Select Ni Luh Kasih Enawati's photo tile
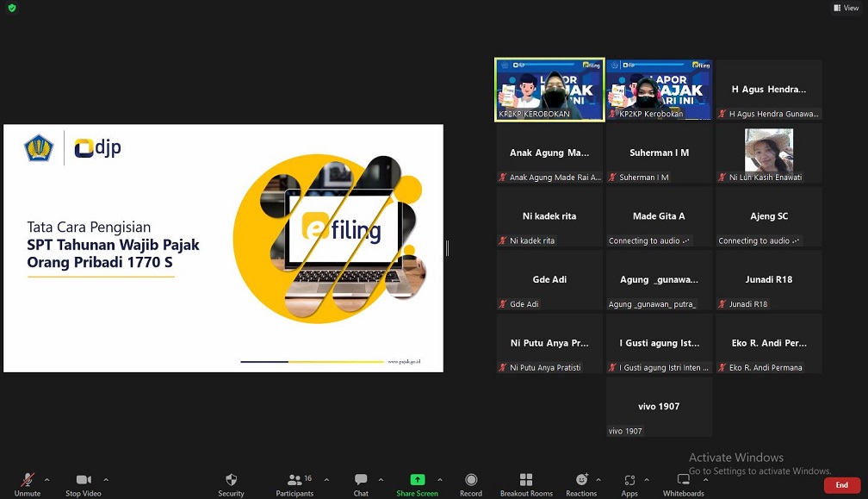The width and height of the screenshot is (868, 499). pyautogui.click(x=769, y=153)
